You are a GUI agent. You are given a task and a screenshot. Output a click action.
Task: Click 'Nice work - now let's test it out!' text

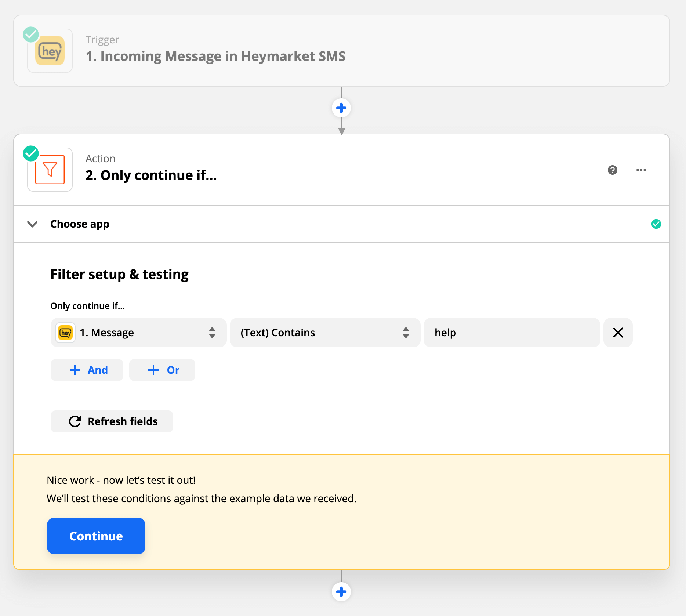tap(121, 480)
